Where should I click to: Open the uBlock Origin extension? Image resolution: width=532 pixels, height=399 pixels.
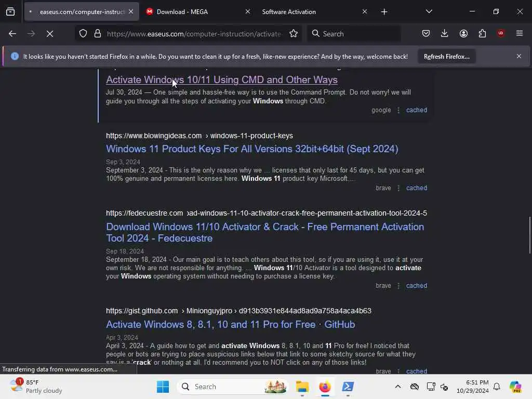tap(501, 33)
